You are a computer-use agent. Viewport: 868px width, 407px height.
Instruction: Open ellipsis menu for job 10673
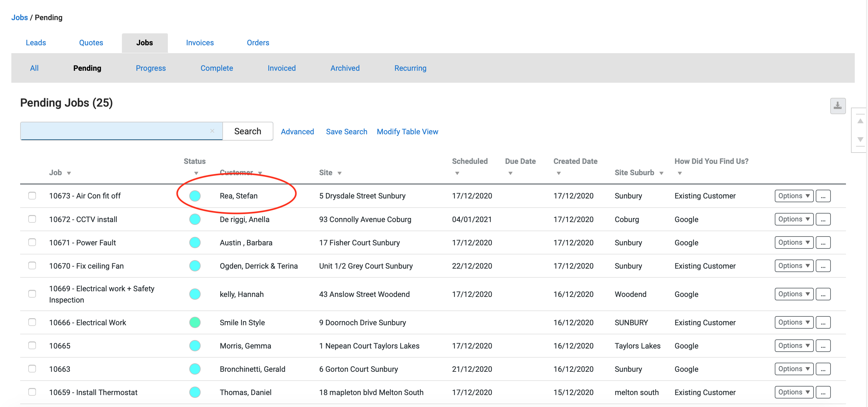point(823,196)
